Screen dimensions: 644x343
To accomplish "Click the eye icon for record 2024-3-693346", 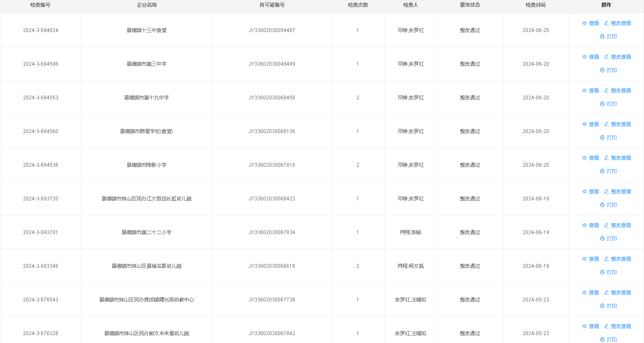I will coord(584,259).
